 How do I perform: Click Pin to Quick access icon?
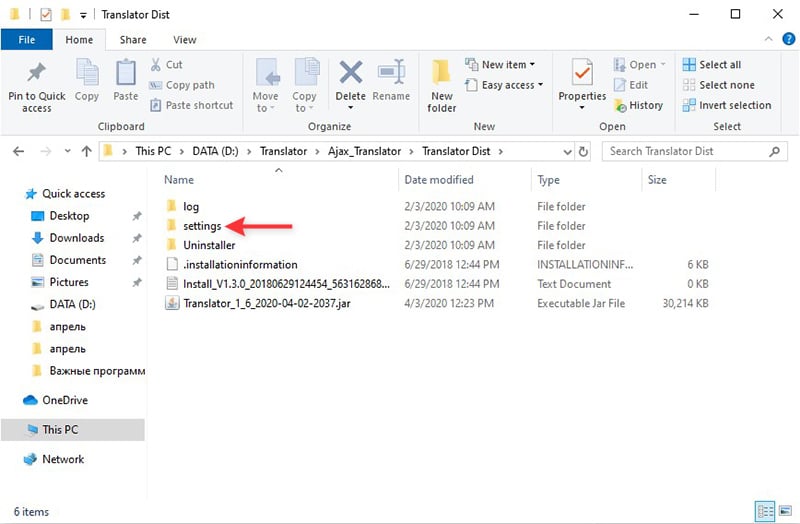point(36,73)
